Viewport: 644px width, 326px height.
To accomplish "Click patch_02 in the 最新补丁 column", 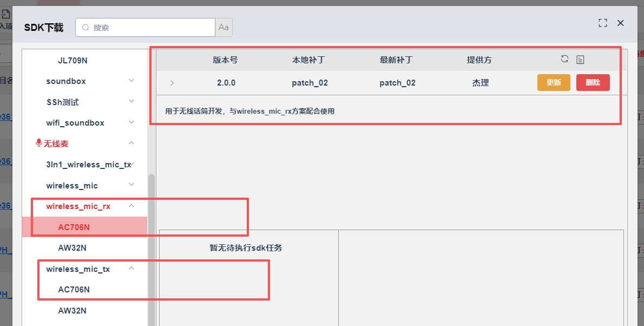I will (x=398, y=83).
